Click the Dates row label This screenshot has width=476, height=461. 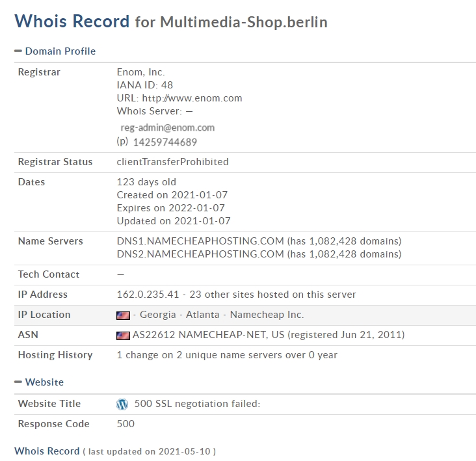tap(31, 182)
